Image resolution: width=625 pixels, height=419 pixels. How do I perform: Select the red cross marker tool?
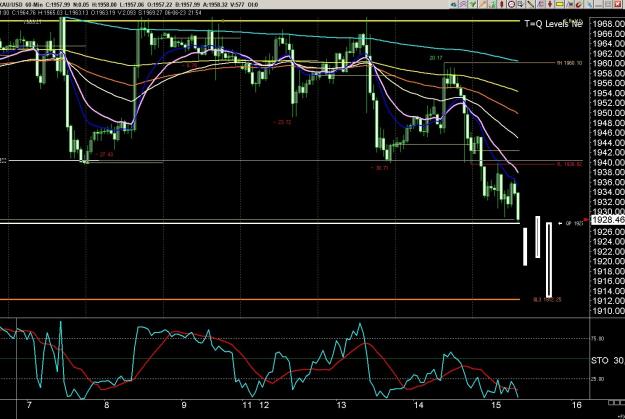click(550, 4)
